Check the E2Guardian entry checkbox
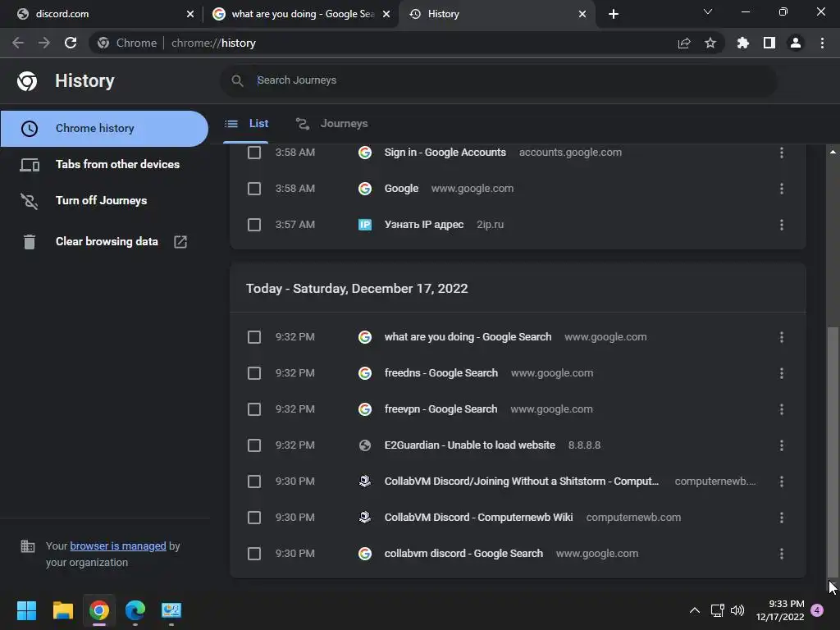 point(254,445)
